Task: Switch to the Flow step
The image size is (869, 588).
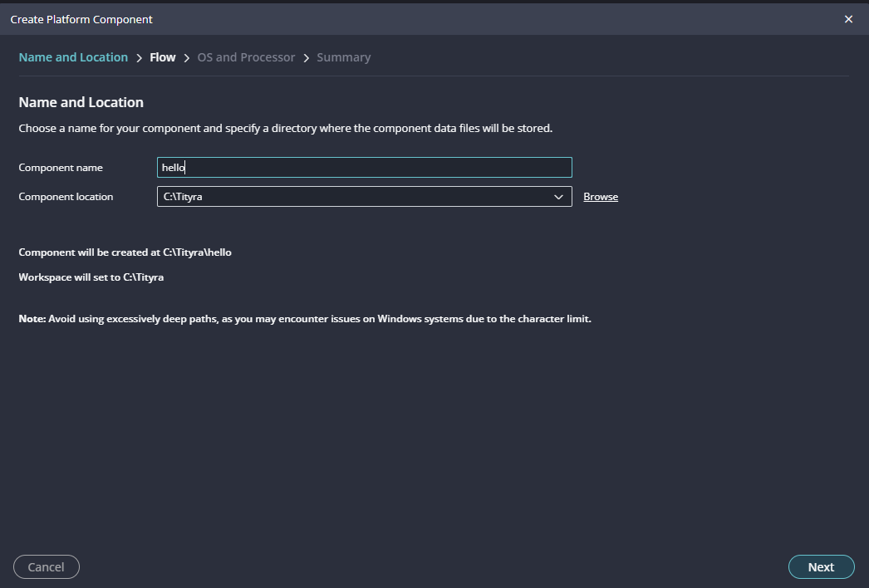Action: tap(163, 57)
